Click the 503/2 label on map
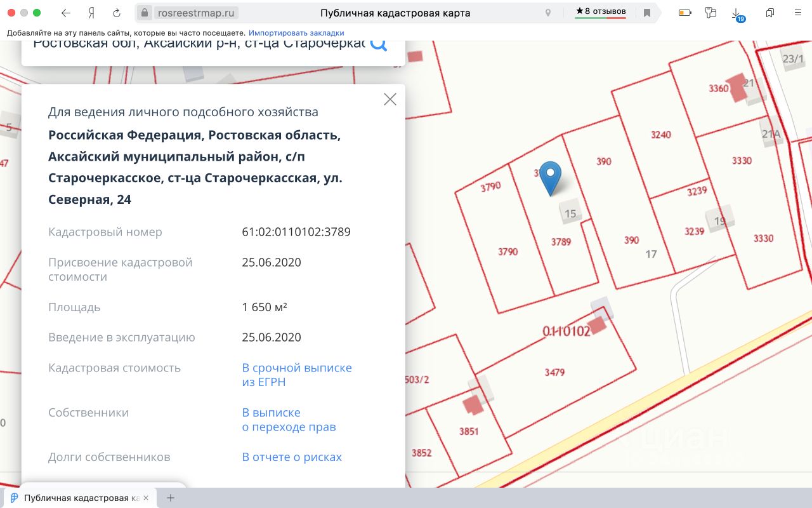Image resolution: width=812 pixels, height=508 pixels. click(417, 380)
